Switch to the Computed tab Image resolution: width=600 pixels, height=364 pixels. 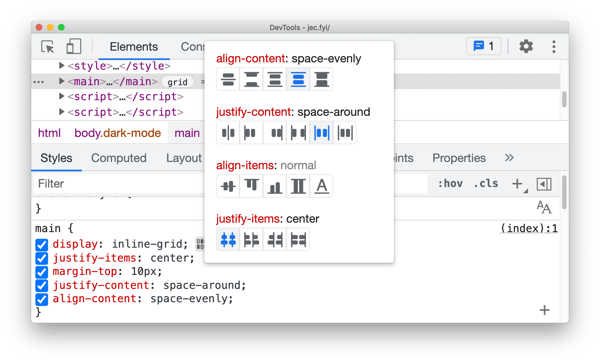(119, 157)
